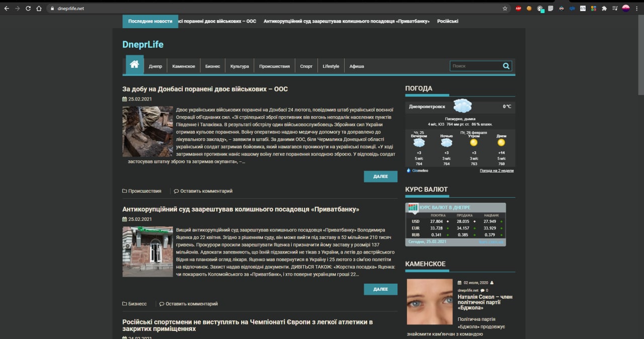The height and width of the screenshot is (339, 644).
Task: Click the soldier thumbnail of Donbas article
Action: 147,131
